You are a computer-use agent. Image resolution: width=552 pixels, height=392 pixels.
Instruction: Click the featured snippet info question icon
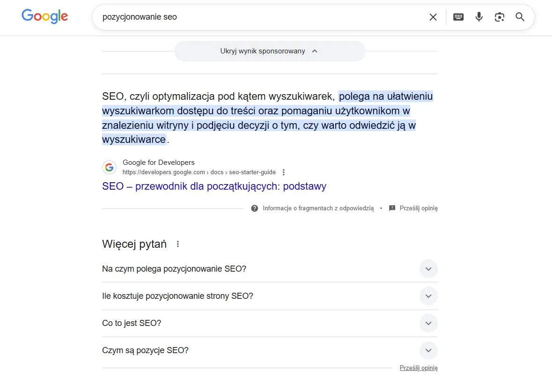point(255,208)
